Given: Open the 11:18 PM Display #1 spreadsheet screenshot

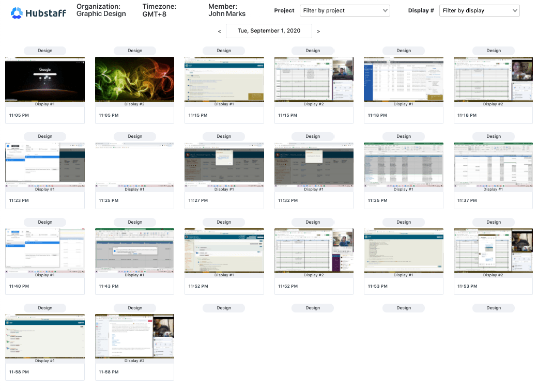Looking at the screenshot, I should click(x=403, y=79).
